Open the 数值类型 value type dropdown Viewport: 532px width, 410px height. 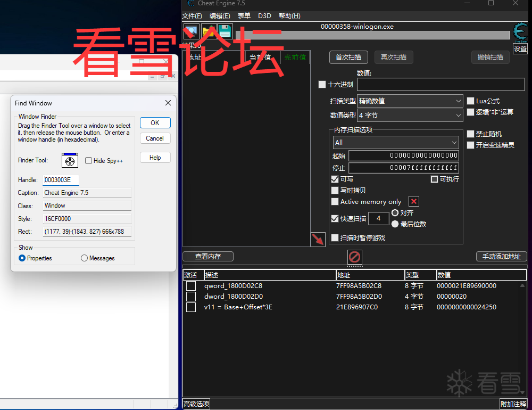[410, 115]
